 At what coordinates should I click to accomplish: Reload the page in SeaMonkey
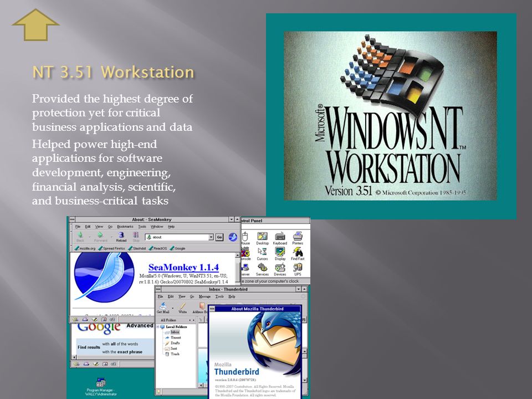click(121, 237)
